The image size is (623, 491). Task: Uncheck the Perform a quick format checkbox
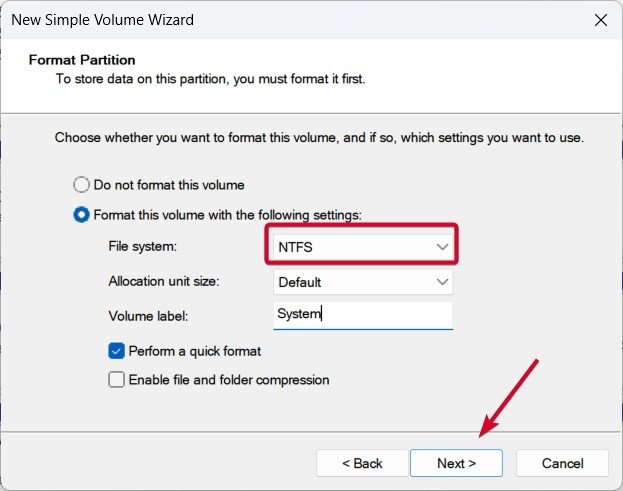[x=117, y=351]
